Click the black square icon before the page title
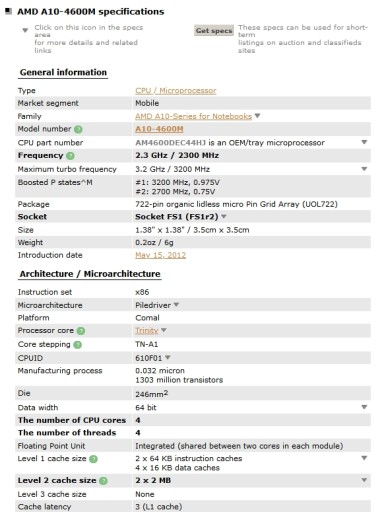380x512 pixels. pyautogui.click(x=8, y=11)
